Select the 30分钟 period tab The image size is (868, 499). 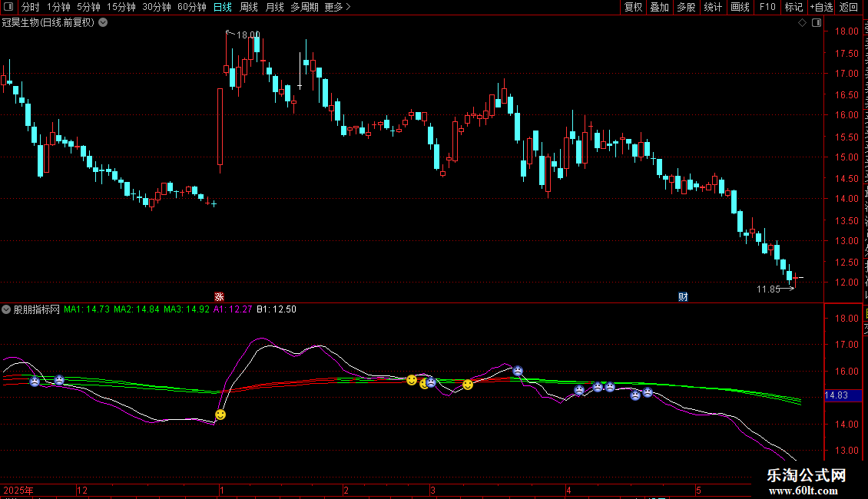point(156,7)
